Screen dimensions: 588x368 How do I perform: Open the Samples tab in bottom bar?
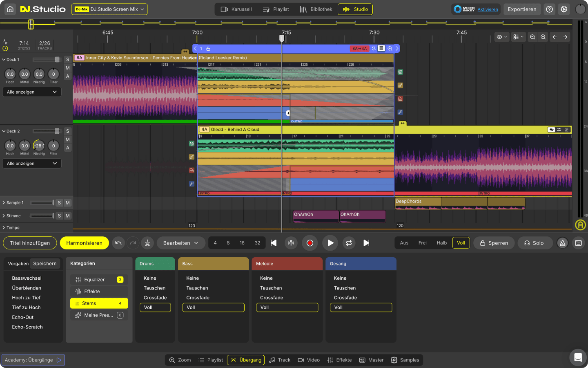405,360
